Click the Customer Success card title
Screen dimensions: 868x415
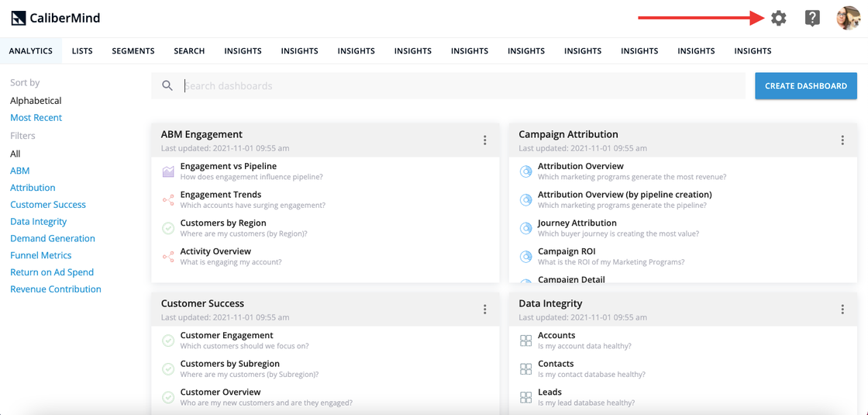[202, 303]
